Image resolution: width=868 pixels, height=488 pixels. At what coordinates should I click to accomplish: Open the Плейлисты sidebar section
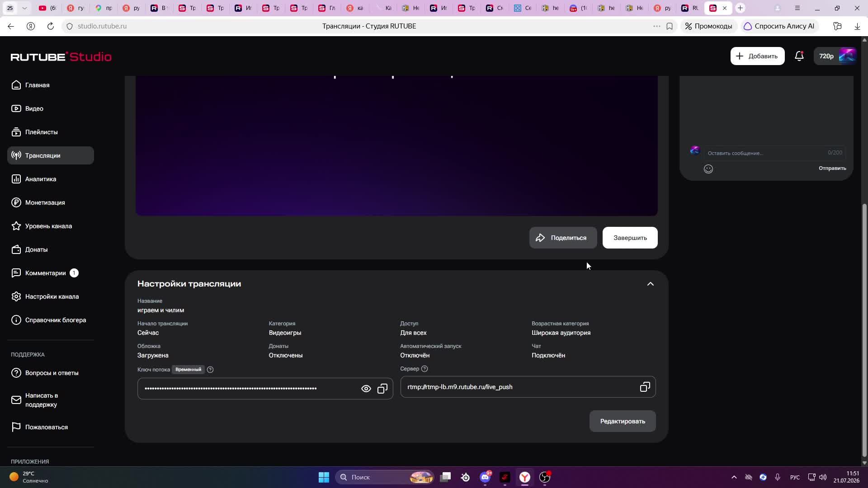51,132
